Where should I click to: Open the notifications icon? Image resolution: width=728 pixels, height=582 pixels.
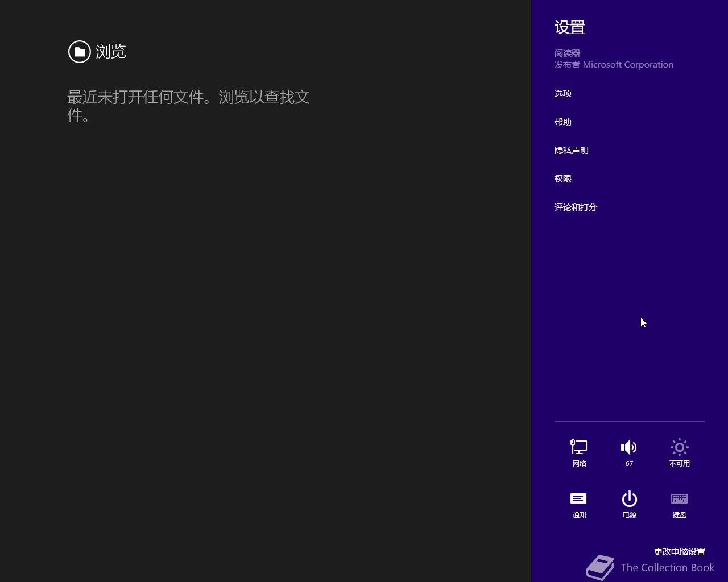tap(579, 498)
